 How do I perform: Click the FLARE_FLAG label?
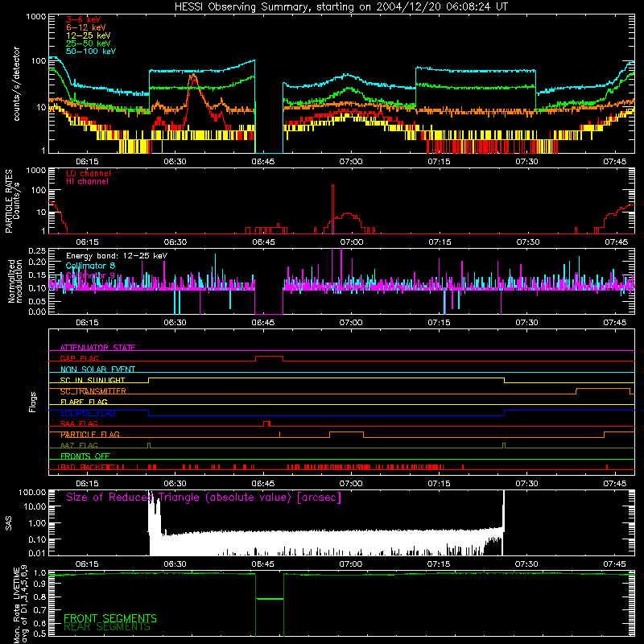click(x=84, y=402)
